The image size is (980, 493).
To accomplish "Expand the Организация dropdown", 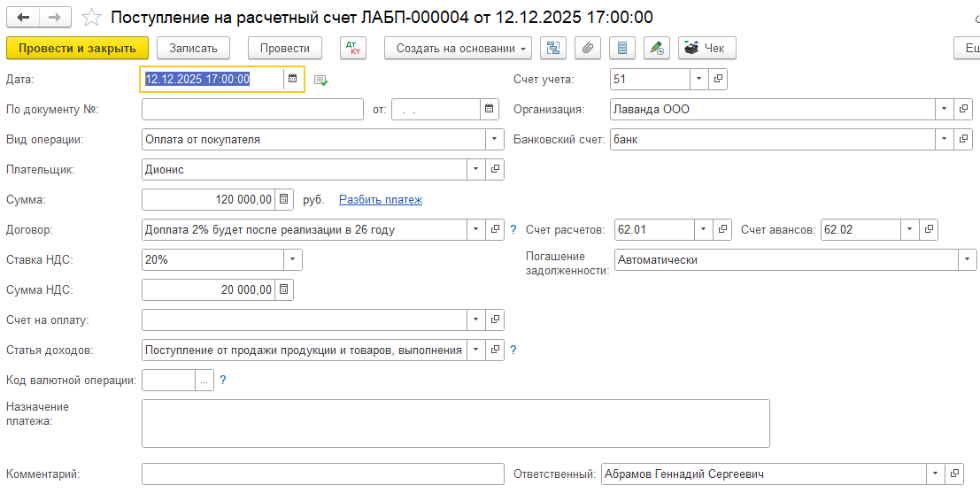I will (945, 110).
